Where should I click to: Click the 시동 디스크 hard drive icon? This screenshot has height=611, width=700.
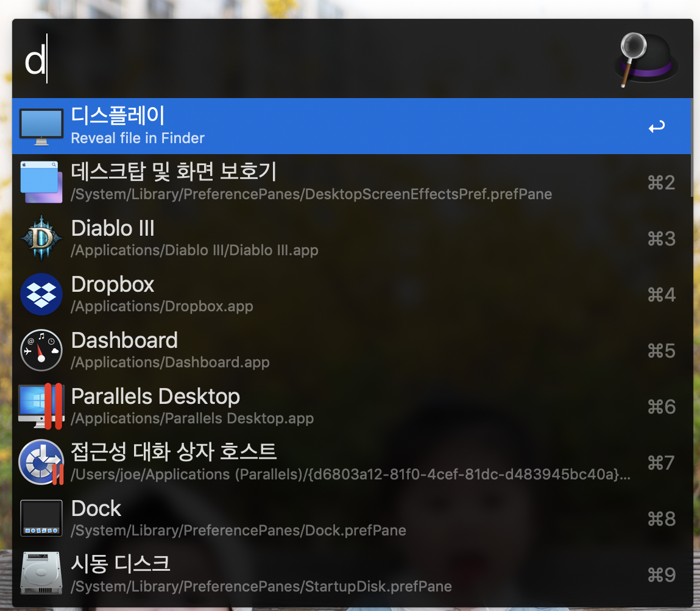coord(41,574)
